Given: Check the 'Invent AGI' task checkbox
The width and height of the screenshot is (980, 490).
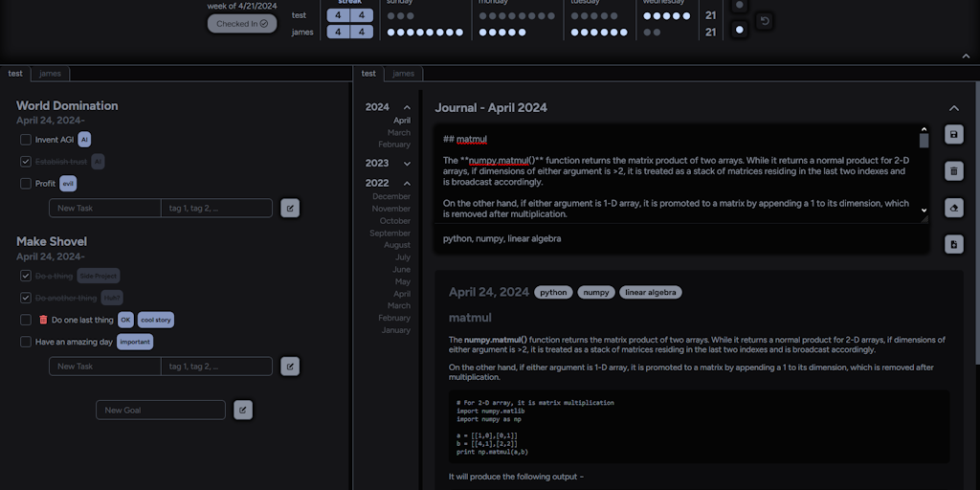Looking at the screenshot, I should 26,140.
